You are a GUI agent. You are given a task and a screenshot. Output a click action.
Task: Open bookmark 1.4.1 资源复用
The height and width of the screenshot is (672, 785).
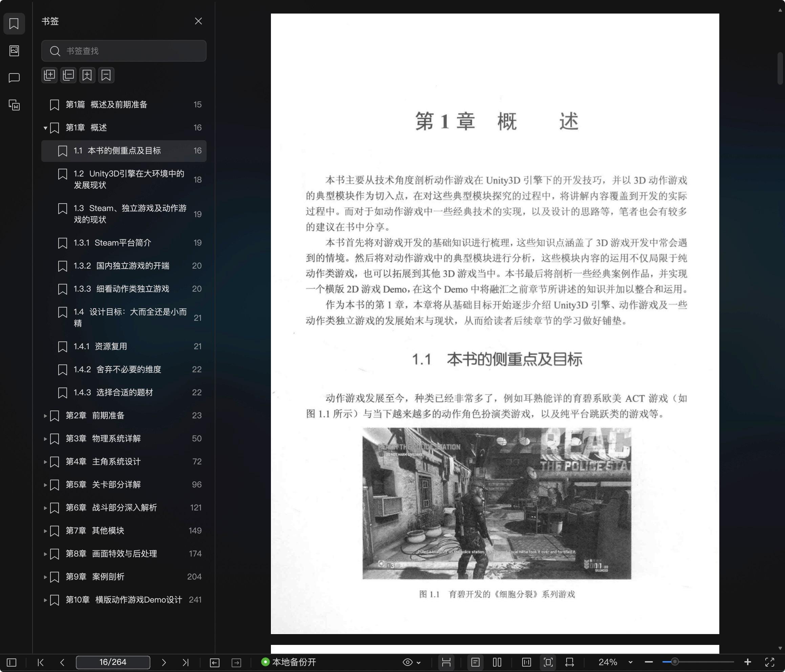coord(124,346)
